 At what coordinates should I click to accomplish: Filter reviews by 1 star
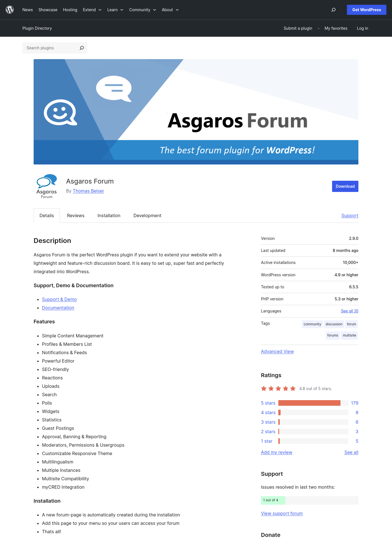[267, 441]
